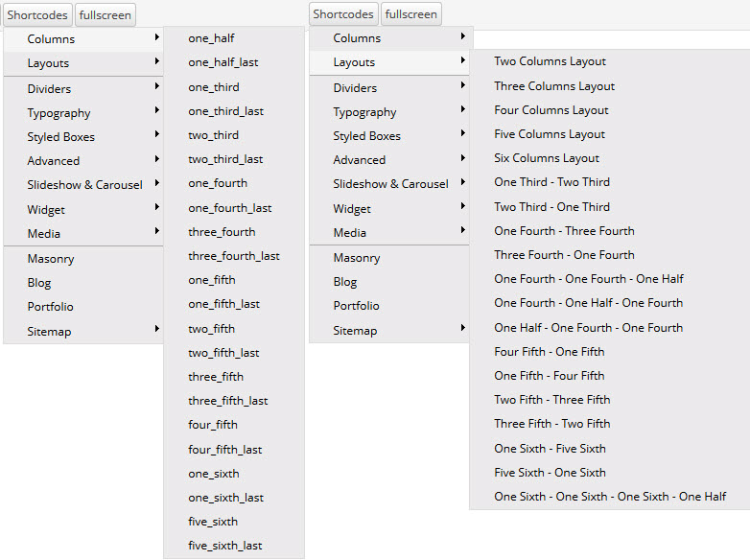Select Four Fifth - One Fifth layout

pos(549,352)
